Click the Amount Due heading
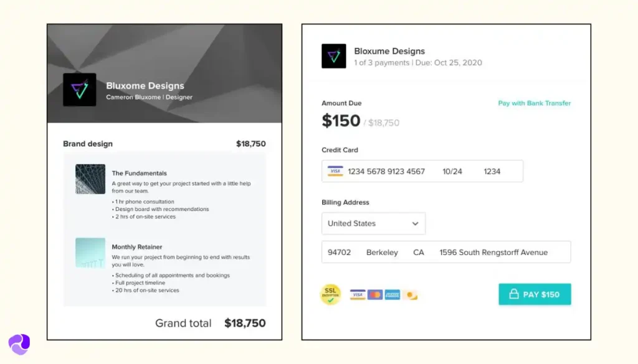Screen dimensions: 638x364 coord(341,103)
